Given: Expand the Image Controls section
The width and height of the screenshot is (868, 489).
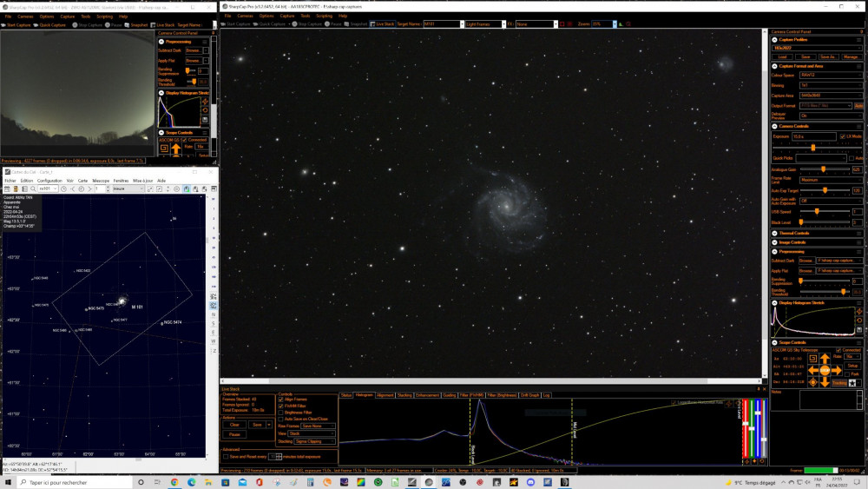Looking at the screenshot, I should 774,242.
